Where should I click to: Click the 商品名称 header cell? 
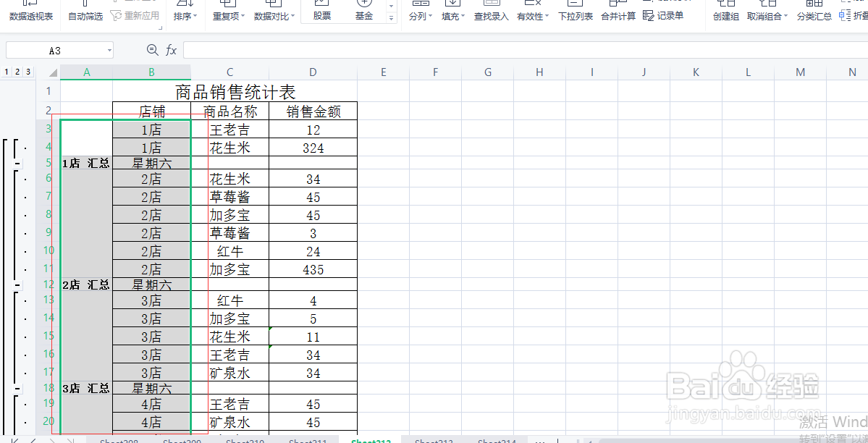point(229,111)
